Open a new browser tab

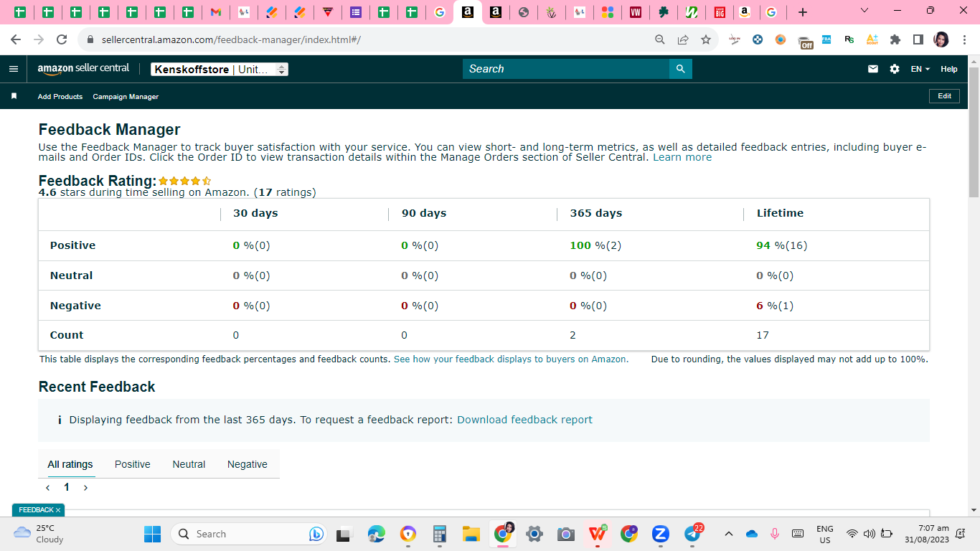point(803,12)
